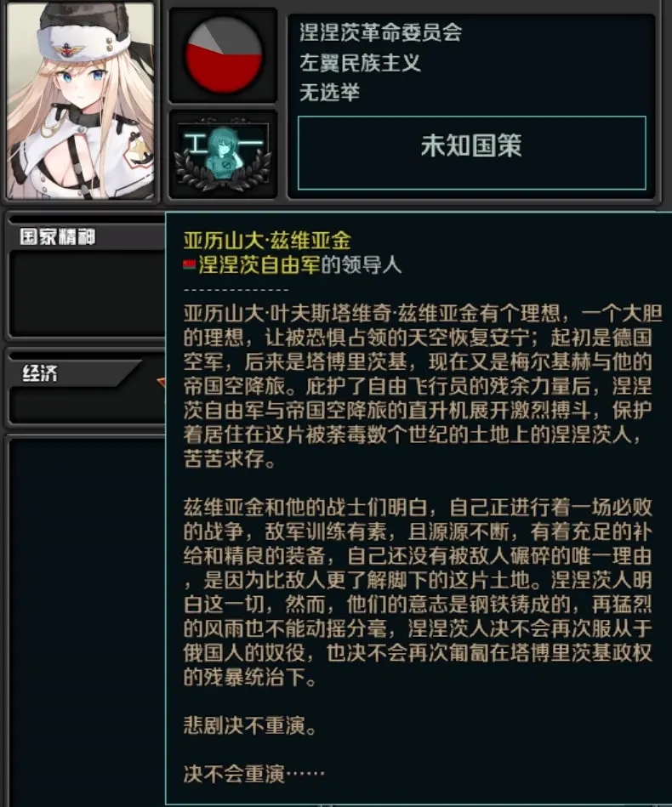The width and height of the screenshot is (672, 807).
Task: Click the laurel-wreathed ruling party emblem
Action: click(x=223, y=153)
